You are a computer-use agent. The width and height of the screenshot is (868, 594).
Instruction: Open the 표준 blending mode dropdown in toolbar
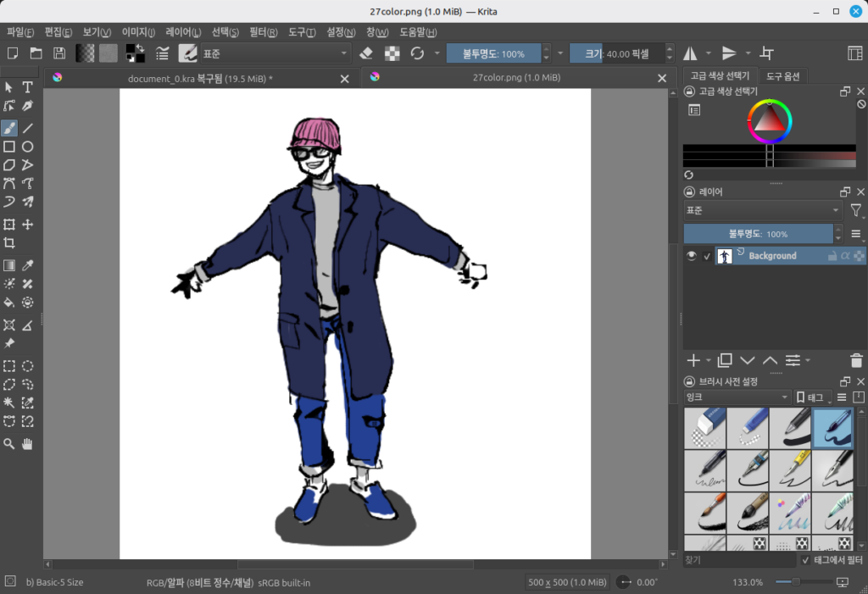point(275,53)
